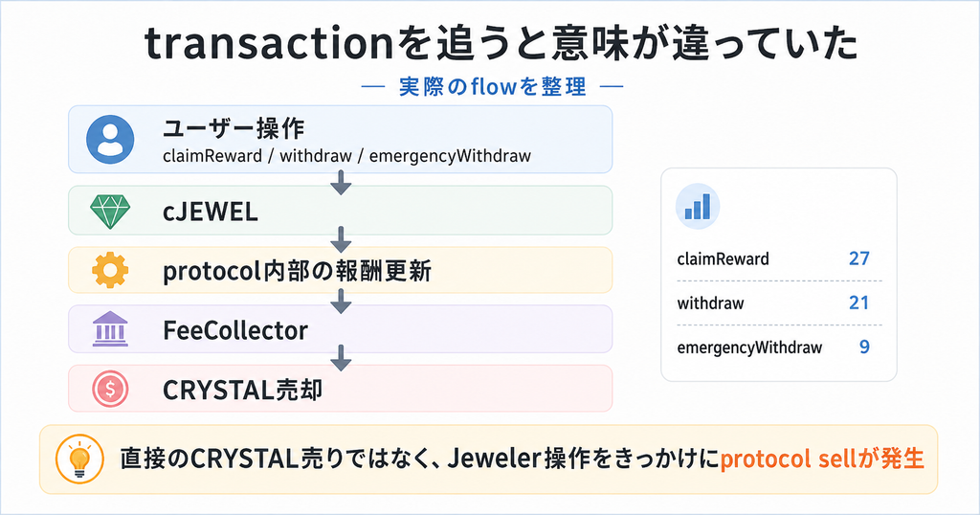This screenshot has width=980, height=515.
Task: Click the orange protocol sellが発生 text
Action: (822, 459)
